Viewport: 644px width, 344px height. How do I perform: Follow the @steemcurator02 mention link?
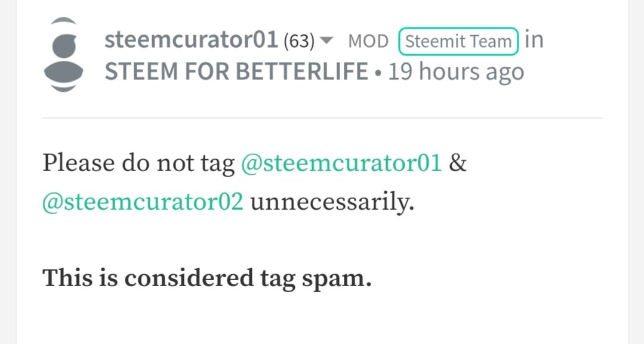(143, 202)
